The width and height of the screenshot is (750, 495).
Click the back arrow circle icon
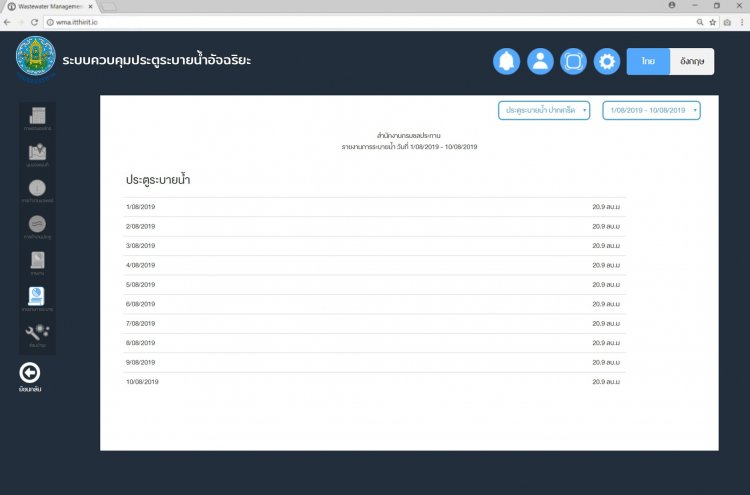click(x=30, y=373)
